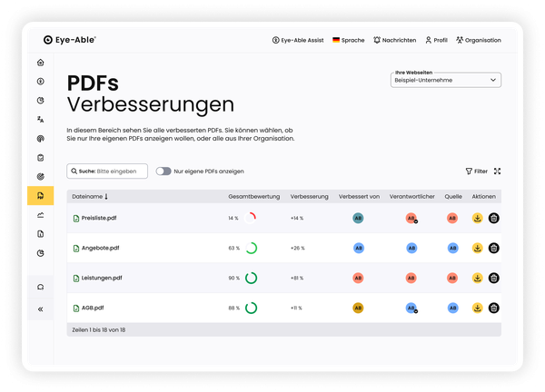The height and width of the screenshot is (392, 545).
Task: Click the Eye-Able logo
Action: tap(70, 40)
